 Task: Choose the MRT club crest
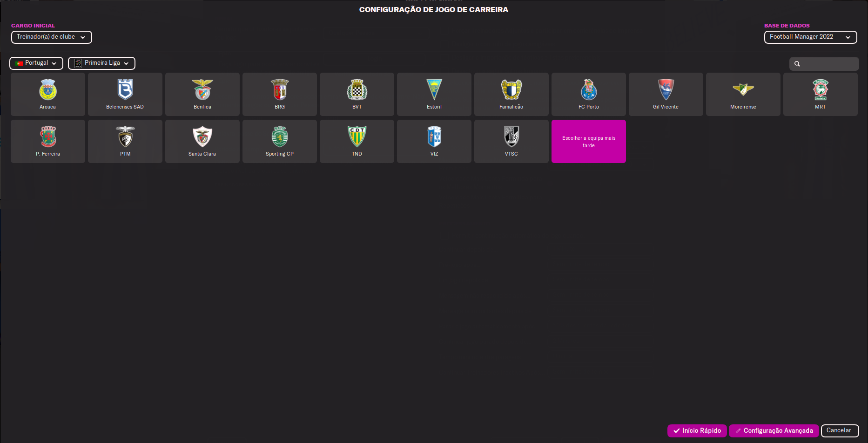coord(821,89)
